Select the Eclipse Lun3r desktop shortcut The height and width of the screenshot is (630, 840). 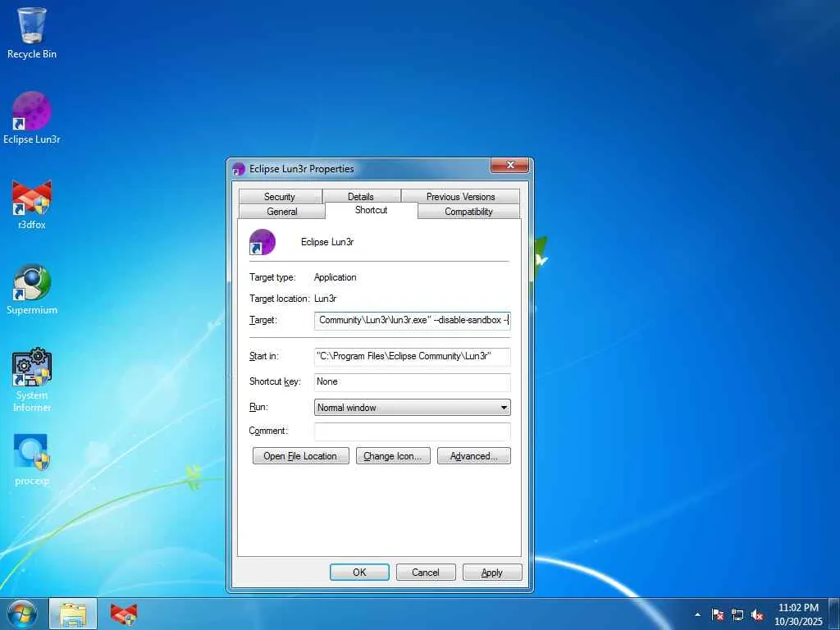click(x=32, y=118)
